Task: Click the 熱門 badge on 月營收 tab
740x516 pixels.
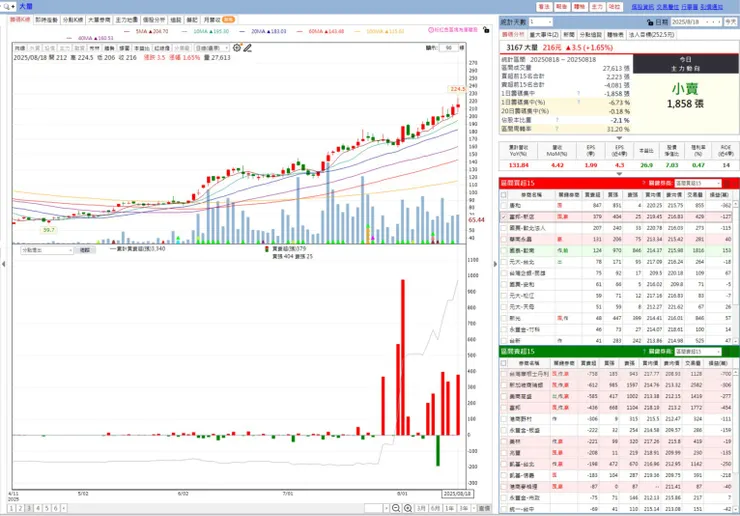Action: pos(228,20)
